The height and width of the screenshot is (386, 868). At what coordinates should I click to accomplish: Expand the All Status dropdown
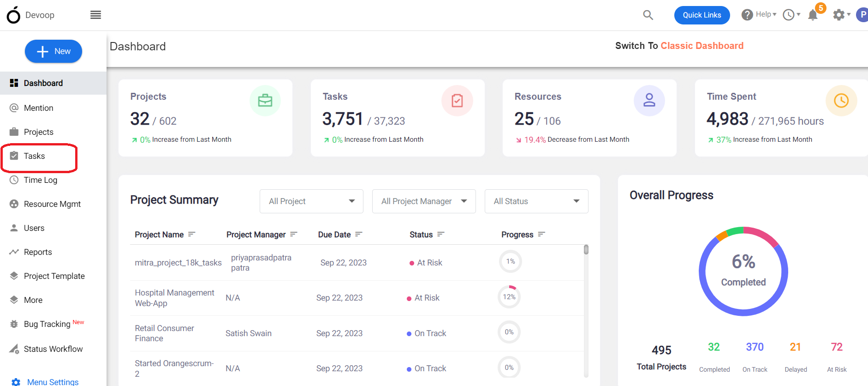pos(536,201)
